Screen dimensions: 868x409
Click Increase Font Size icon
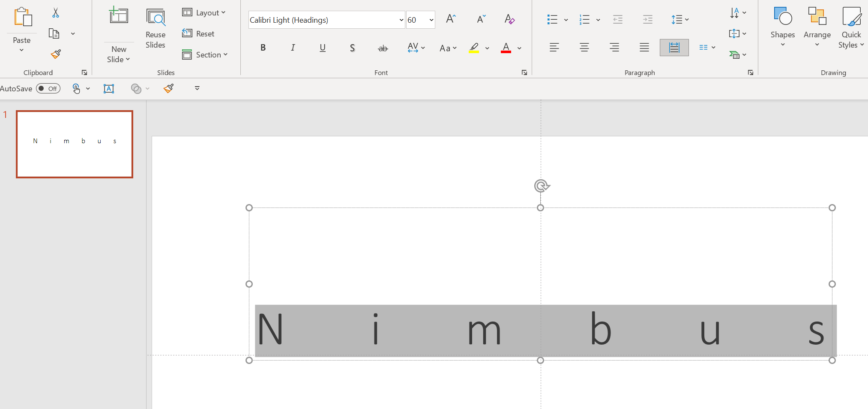pos(451,19)
